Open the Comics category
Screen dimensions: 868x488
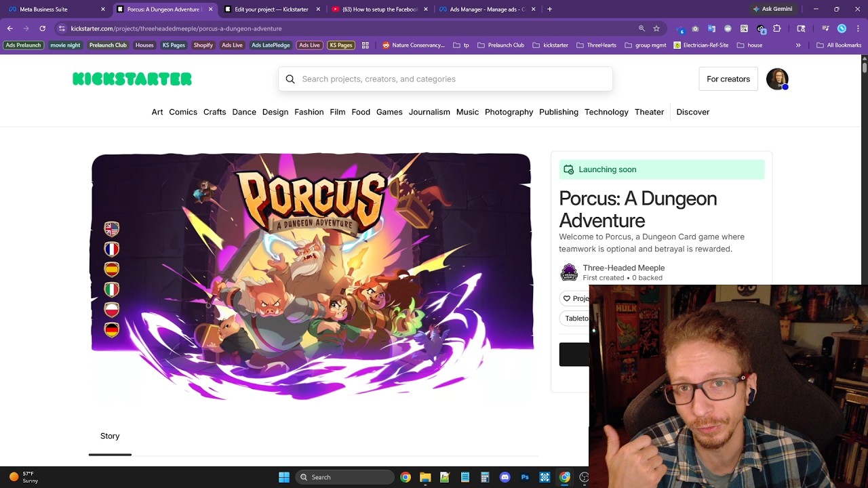(183, 112)
